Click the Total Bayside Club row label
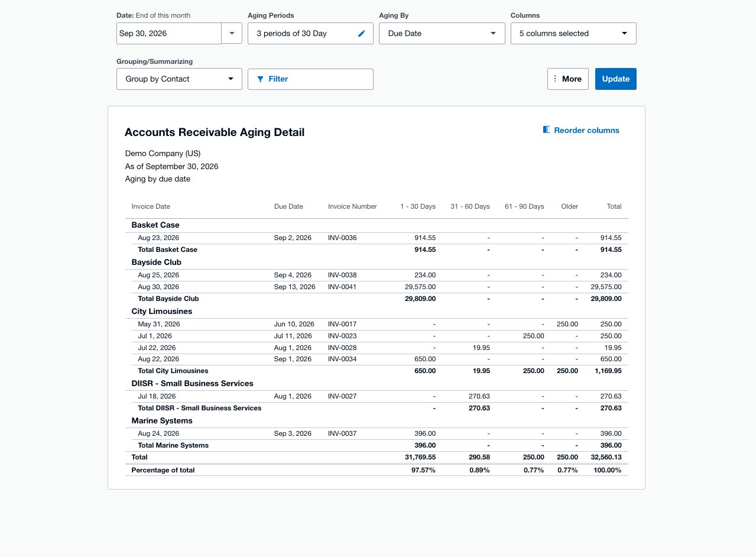Viewport: 756px width, 557px height. 168,299
